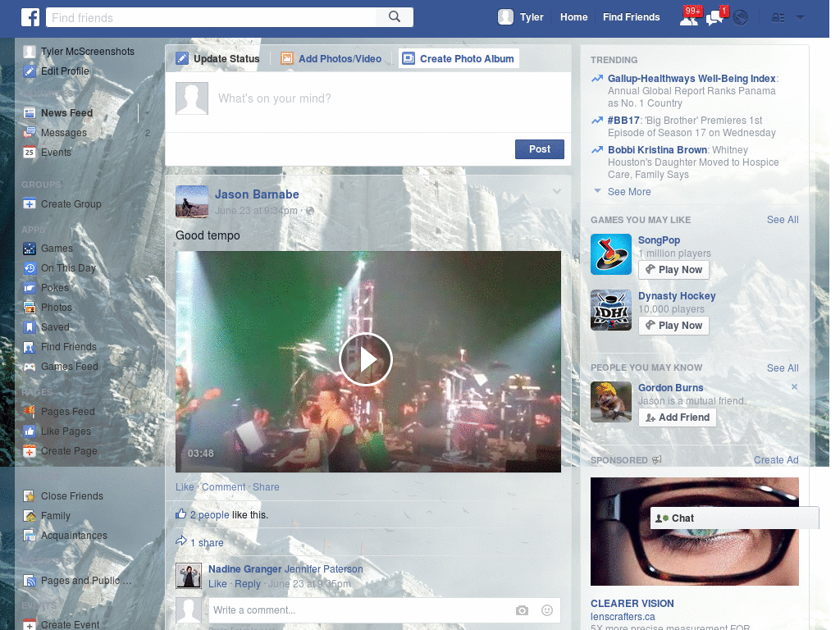Click the video progress bar
This screenshot has height=630, width=840.
[x=368, y=468]
